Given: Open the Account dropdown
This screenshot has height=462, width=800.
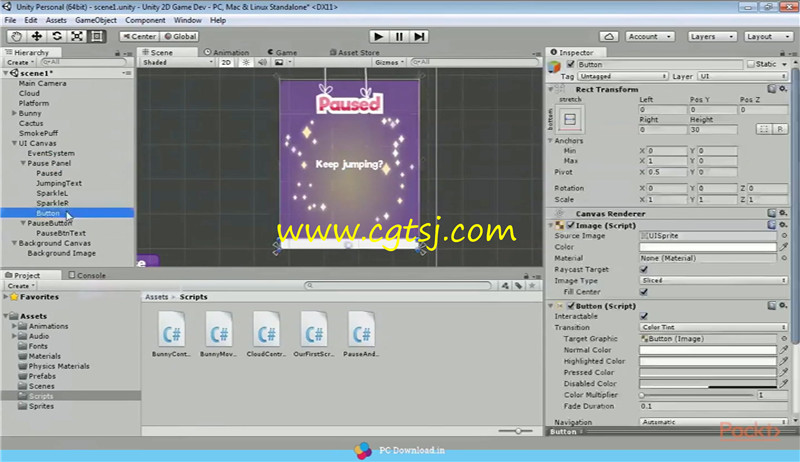Looking at the screenshot, I should pos(649,36).
